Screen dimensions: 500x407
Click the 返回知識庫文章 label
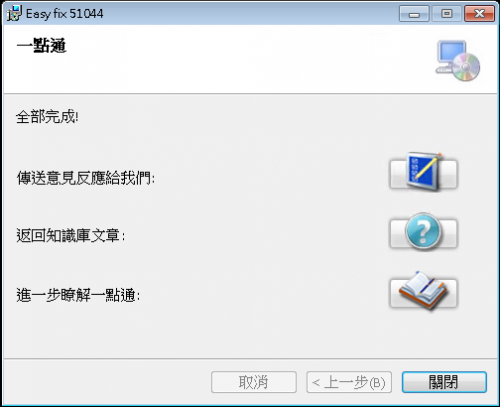coord(71,235)
